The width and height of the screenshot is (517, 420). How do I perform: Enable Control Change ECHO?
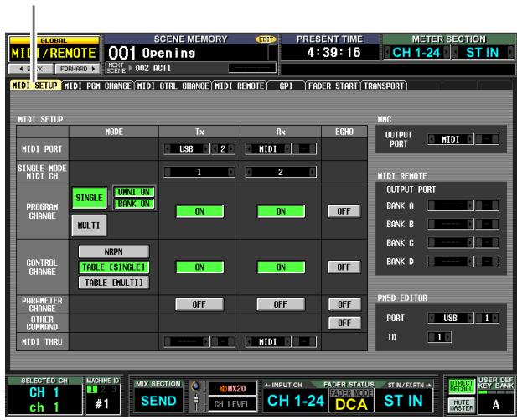[x=344, y=267]
